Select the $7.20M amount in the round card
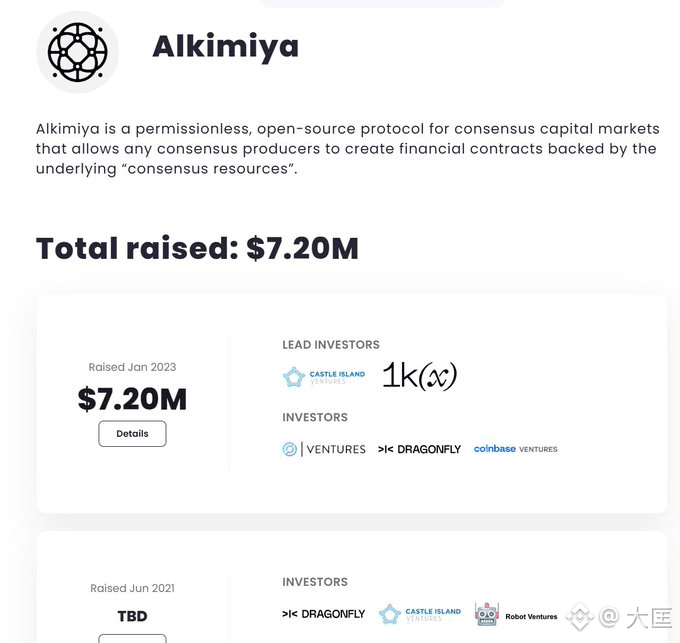The height and width of the screenshot is (643, 680). tap(132, 399)
